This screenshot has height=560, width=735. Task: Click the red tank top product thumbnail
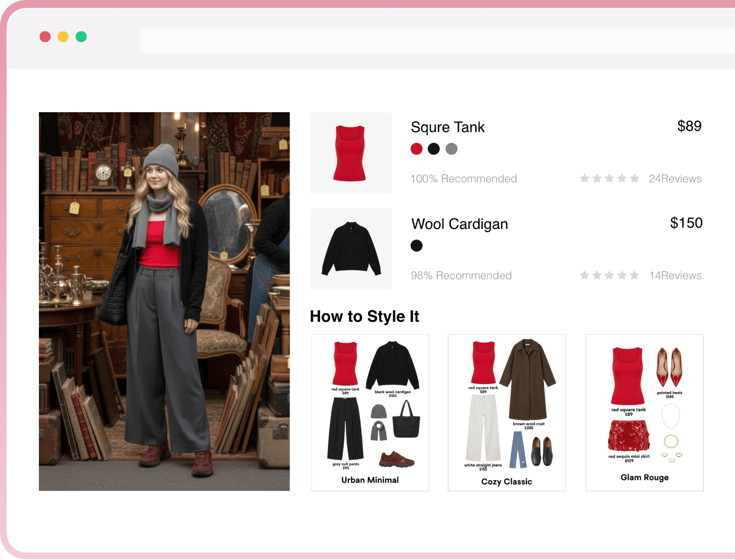351,153
